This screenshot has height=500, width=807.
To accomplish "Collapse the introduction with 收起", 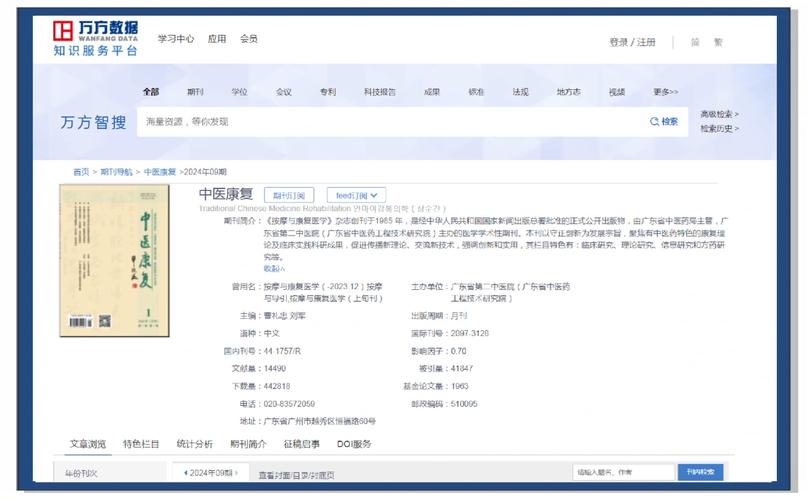I will point(274,269).
